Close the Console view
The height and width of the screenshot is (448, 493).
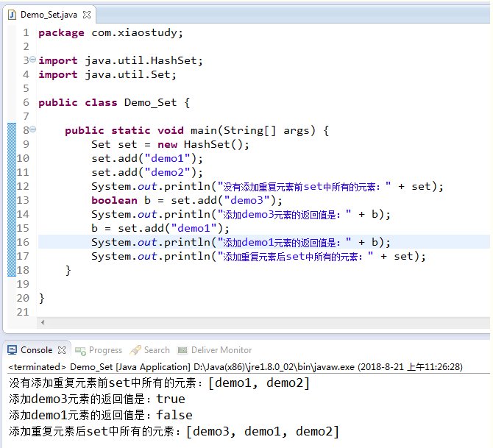coord(62,350)
